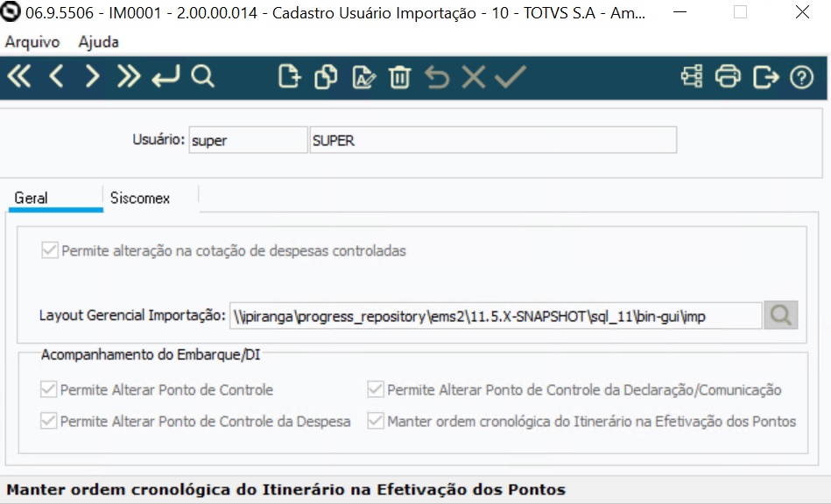Delete record with the trash icon
The height and width of the screenshot is (504, 831).
click(x=399, y=77)
